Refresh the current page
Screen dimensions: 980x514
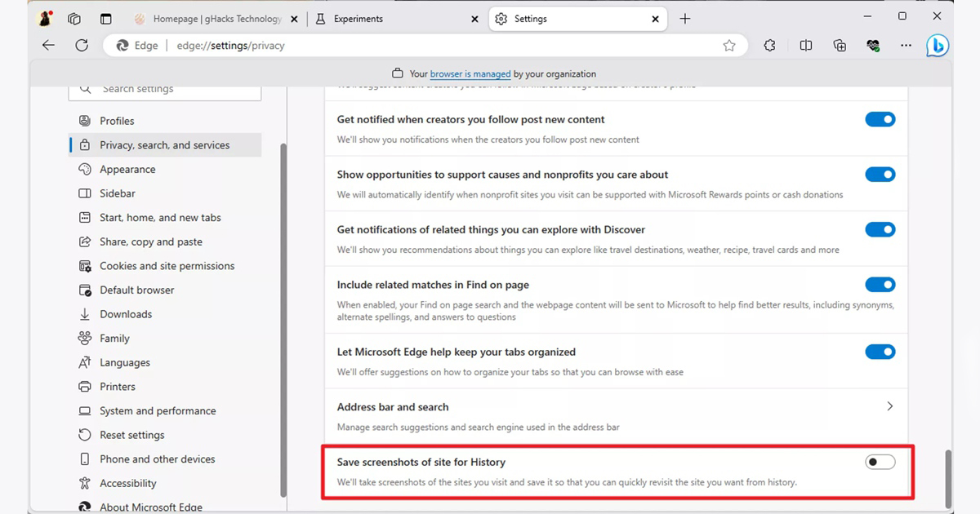tap(82, 46)
